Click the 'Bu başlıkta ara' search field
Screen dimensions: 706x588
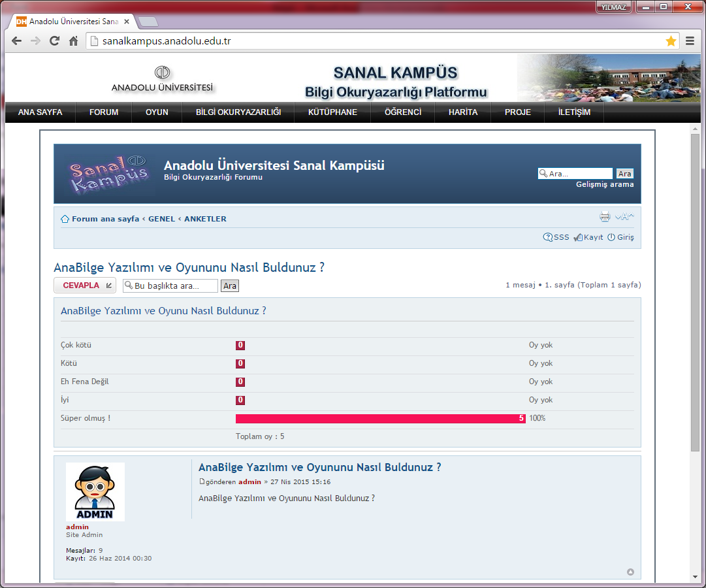(174, 286)
